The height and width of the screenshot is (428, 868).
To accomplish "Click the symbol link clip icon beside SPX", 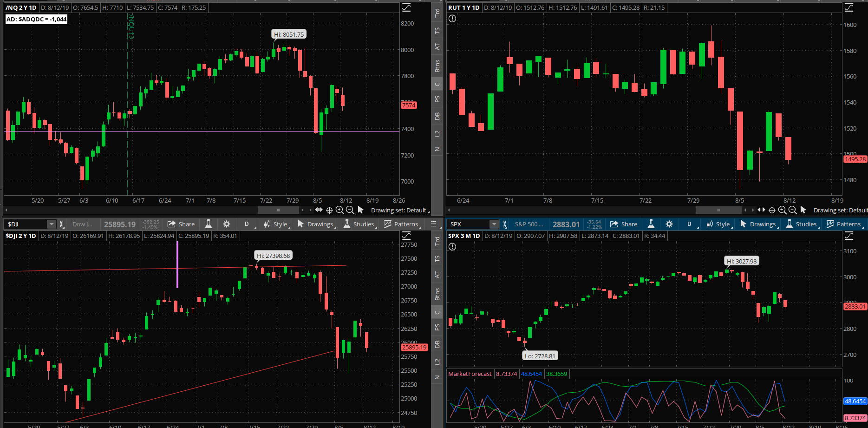I will (505, 224).
